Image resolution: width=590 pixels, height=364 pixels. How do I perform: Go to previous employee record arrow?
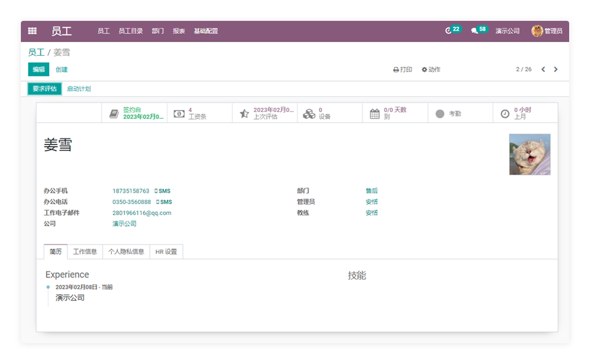(x=543, y=69)
